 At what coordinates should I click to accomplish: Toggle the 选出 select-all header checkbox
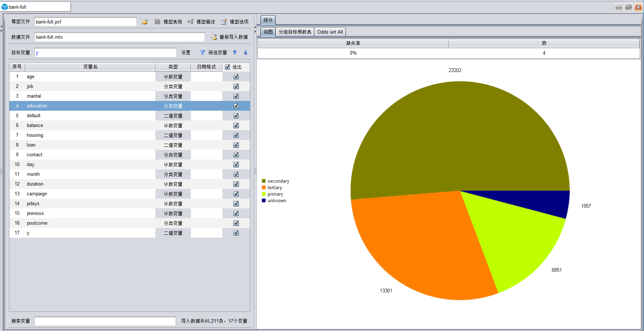click(227, 67)
